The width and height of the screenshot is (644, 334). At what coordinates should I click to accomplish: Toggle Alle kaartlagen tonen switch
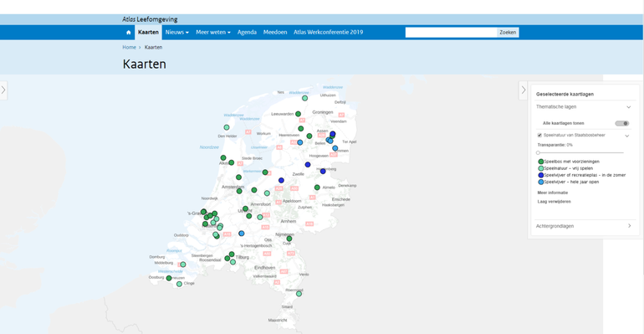[x=621, y=123]
